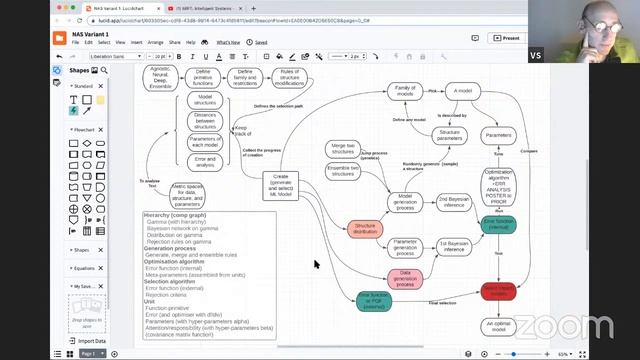Screen dimensions: 640x360
Task: Select the Text T shape
Action: tap(73, 100)
